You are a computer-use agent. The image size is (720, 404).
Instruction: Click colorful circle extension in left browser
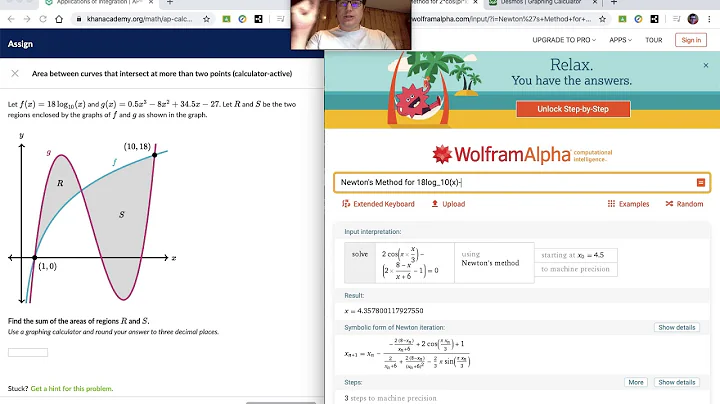242,19
